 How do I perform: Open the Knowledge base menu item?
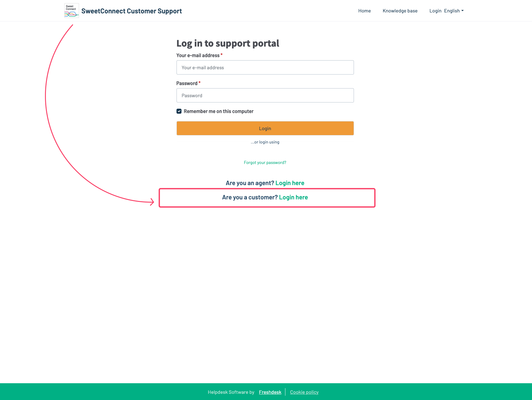400,11
